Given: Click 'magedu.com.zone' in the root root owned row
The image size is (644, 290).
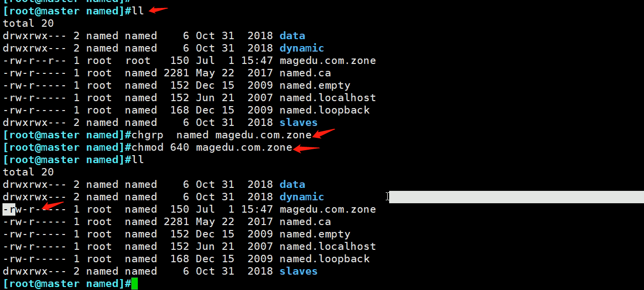Looking at the screenshot, I should [327, 60].
